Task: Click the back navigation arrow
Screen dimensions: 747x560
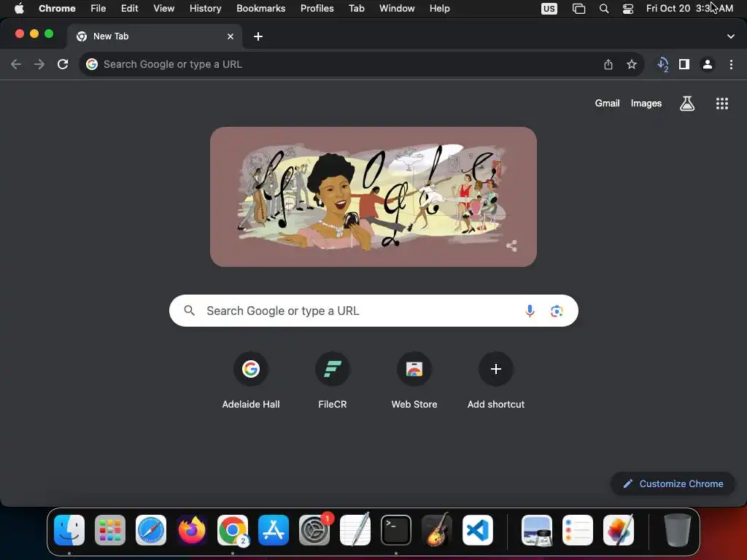Action: (16, 64)
